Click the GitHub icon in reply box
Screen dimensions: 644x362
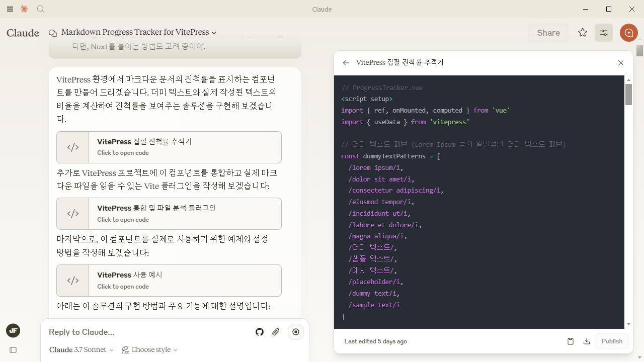coord(260,332)
